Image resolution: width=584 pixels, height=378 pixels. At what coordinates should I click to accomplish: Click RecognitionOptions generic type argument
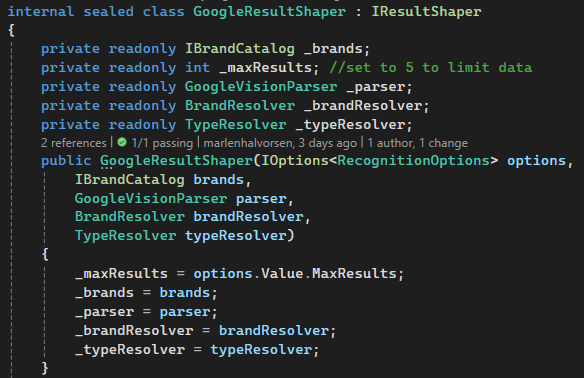click(x=413, y=161)
